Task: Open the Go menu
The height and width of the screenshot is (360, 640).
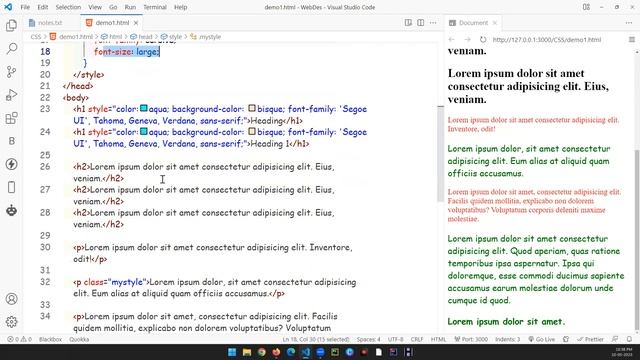Action: (113, 7)
